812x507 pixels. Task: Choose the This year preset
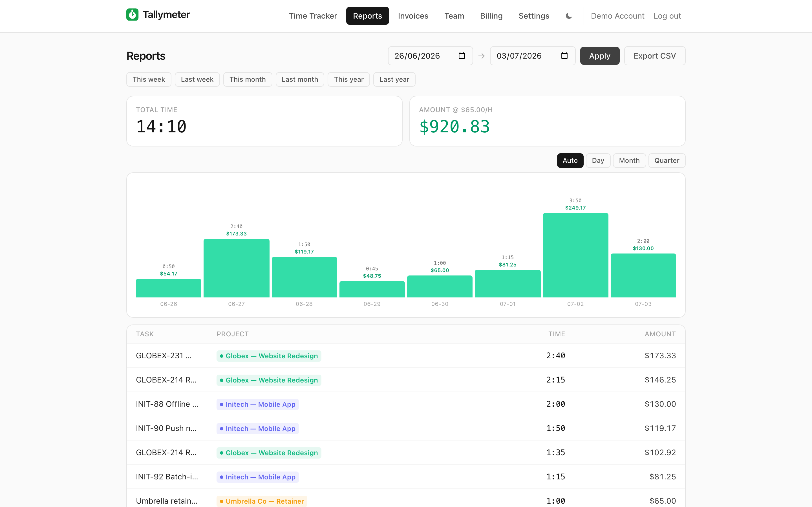coord(348,79)
